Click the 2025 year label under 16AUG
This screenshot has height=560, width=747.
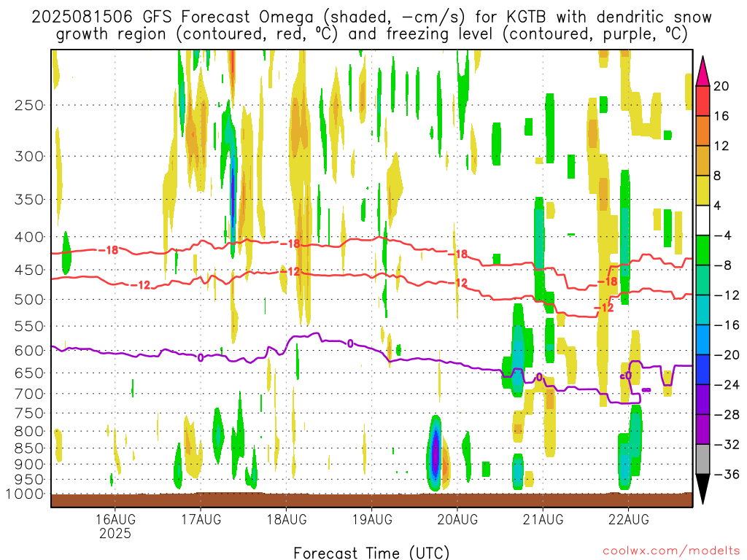point(115,533)
